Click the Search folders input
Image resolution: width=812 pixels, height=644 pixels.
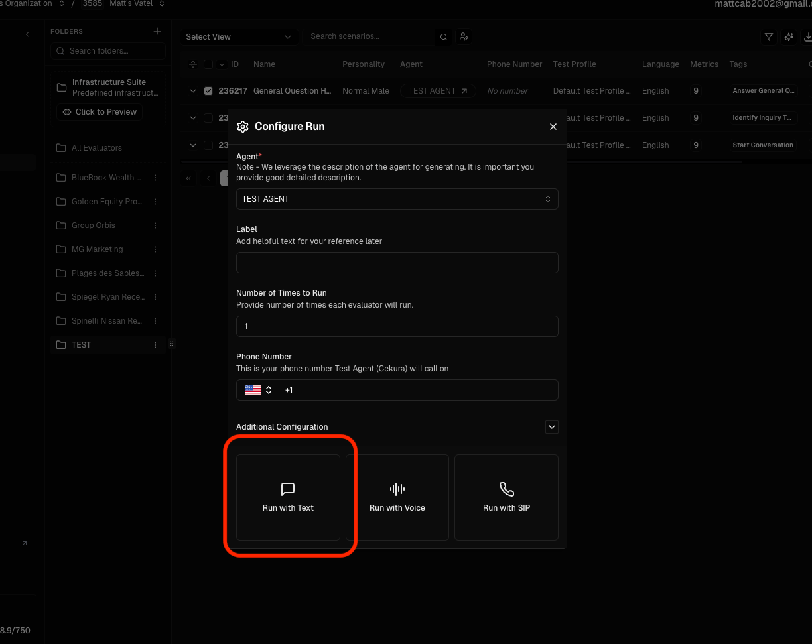point(108,51)
